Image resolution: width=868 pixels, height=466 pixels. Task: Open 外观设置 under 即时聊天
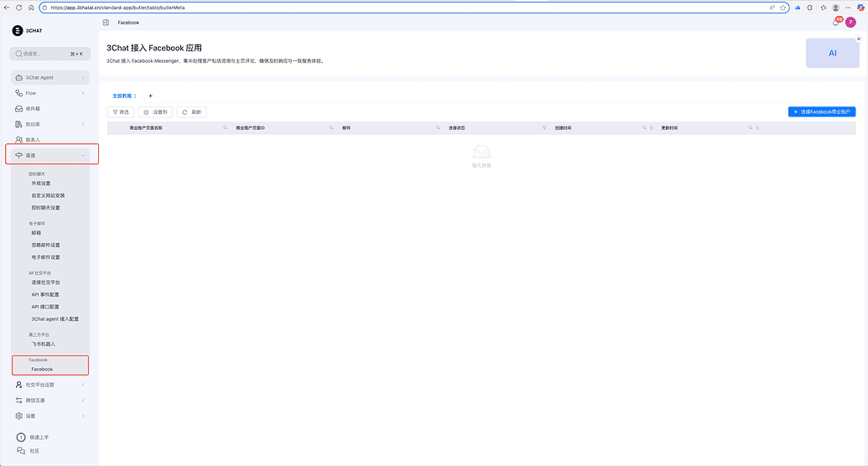(41, 184)
